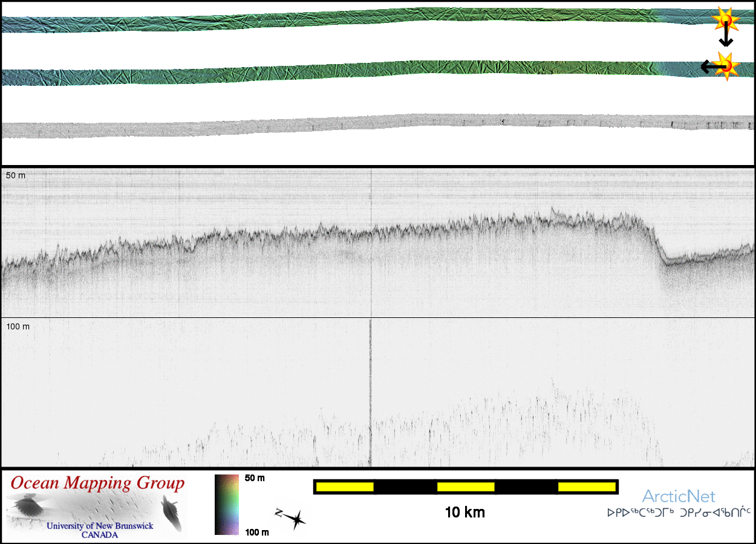Viewport: 756px width, 544px height.
Task: Click the 50 m label beside color legend
Action: coord(255,478)
